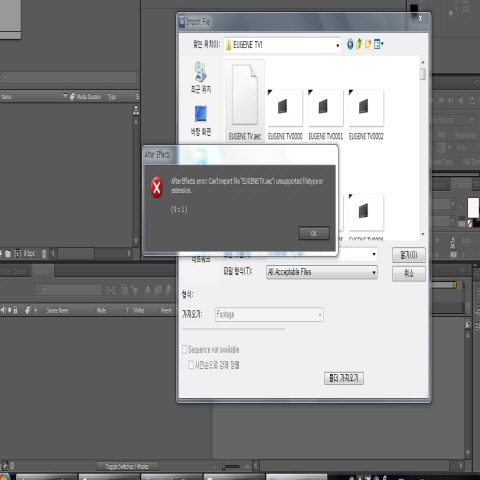The image size is (480, 480).
Task: Toggle Frame Blending in the timeline
Action: [x=158, y=290]
